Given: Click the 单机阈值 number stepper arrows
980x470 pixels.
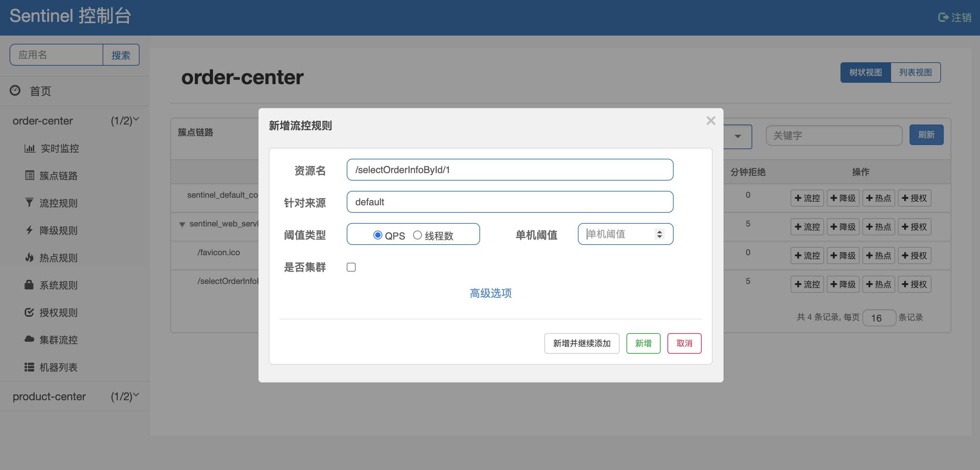Looking at the screenshot, I should [x=659, y=234].
